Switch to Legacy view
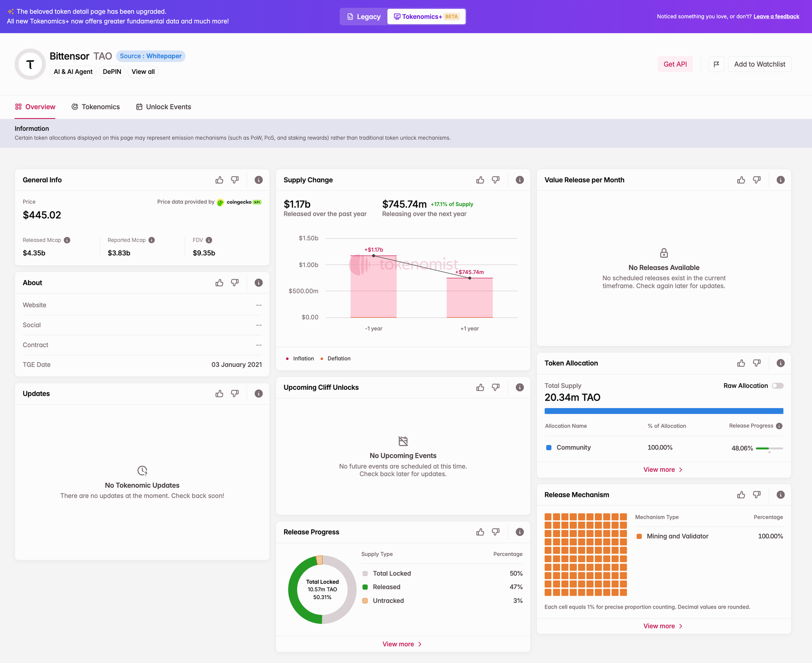 point(364,17)
